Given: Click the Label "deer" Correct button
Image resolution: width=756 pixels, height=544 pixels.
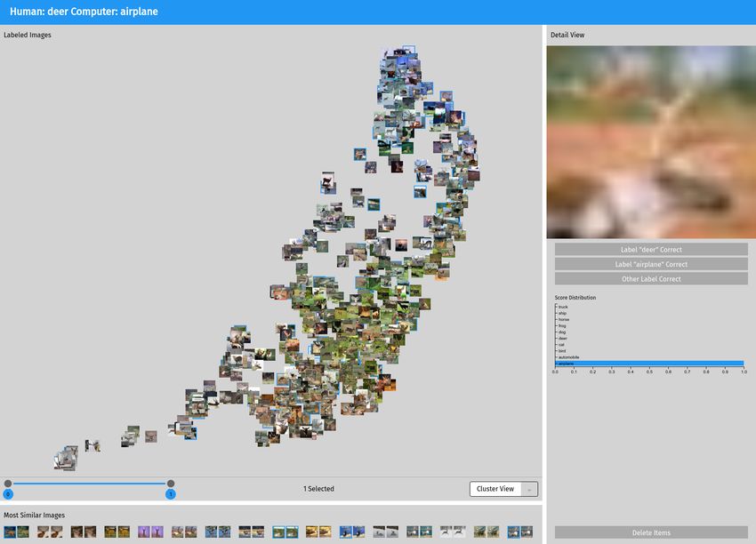Looking at the screenshot, I should click(651, 250).
